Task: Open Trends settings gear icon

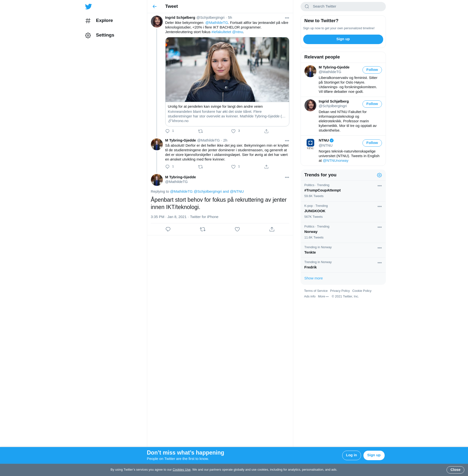Action: click(x=379, y=175)
